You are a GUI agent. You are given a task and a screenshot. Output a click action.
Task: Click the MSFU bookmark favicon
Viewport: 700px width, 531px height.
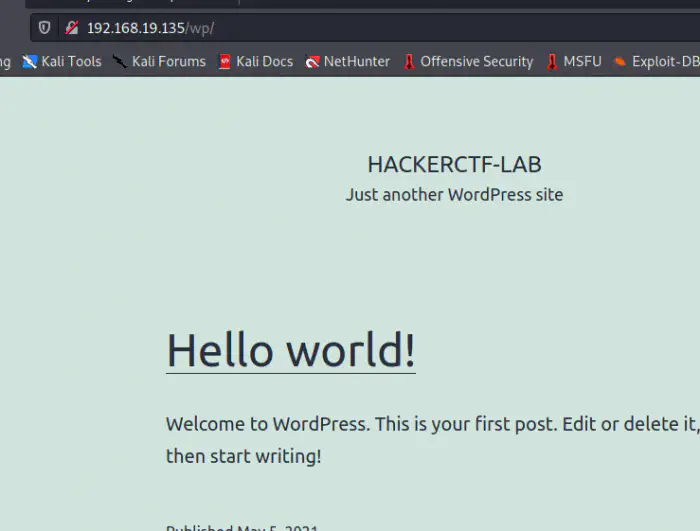click(551, 62)
